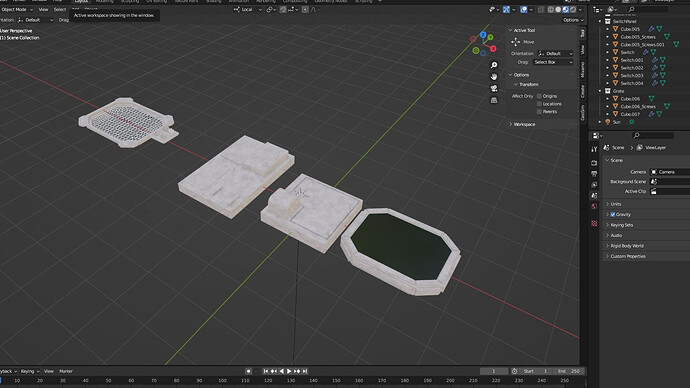Open the Tool properties tab icon
The width and height of the screenshot is (690, 388).
594,150
